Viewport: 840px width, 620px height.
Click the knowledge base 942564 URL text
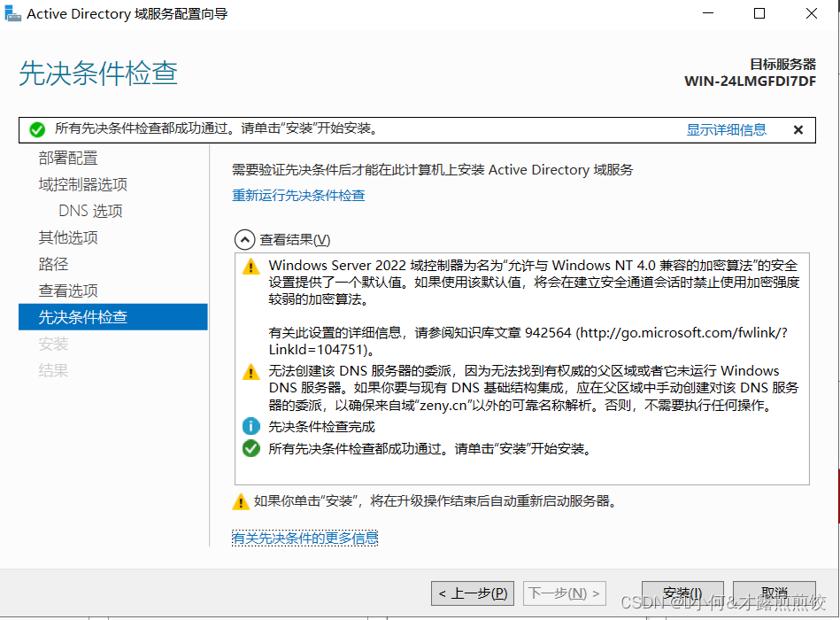click(x=528, y=341)
